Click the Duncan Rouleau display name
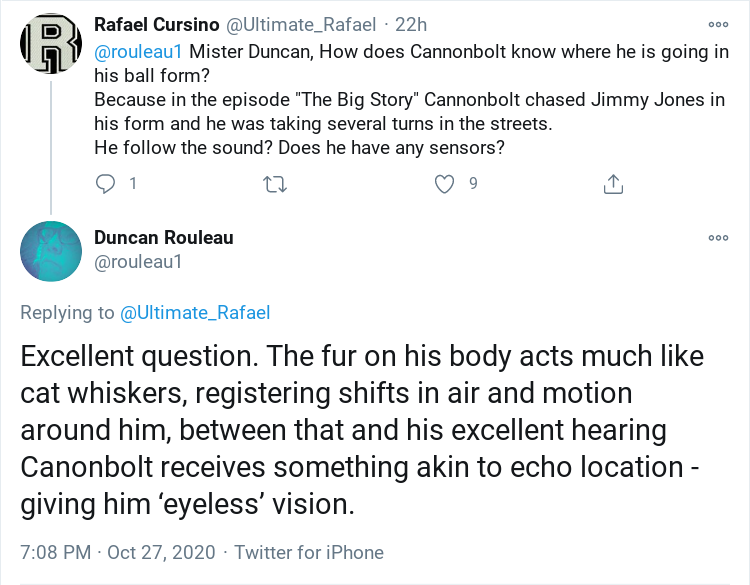750x585 pixels. click(x=164, y=237)
